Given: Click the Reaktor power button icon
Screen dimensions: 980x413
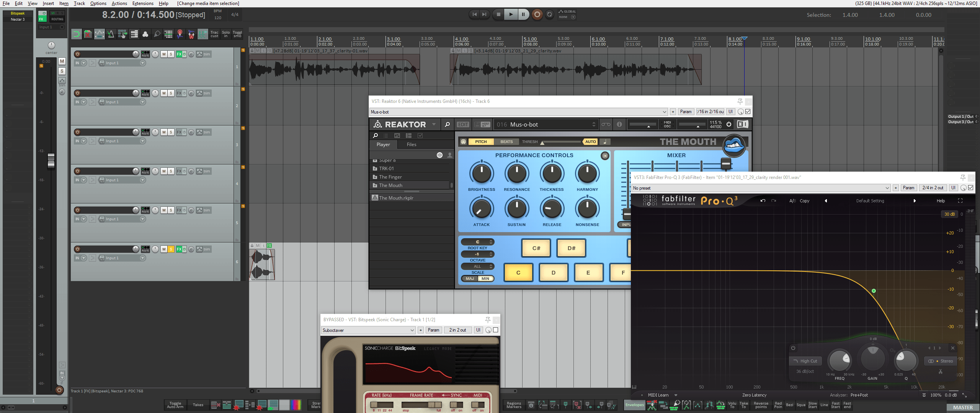Looking at the screenshot, I should click(729, 124).
